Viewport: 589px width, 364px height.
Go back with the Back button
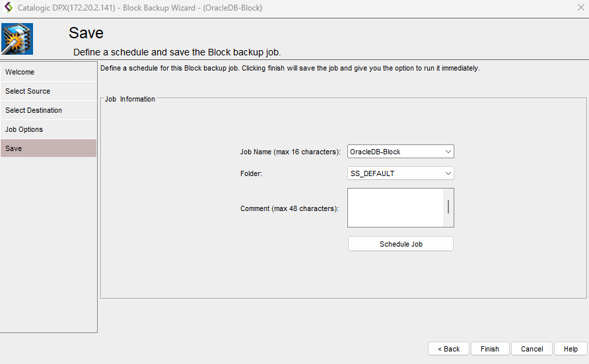pos(449,349)
